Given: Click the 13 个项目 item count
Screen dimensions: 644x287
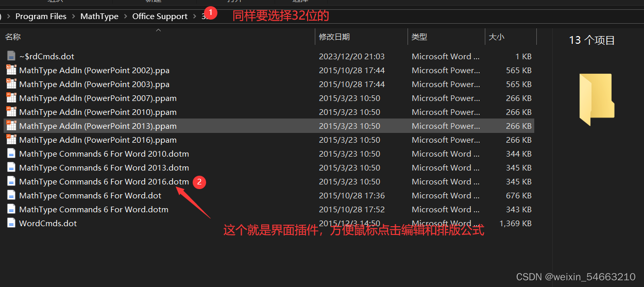Looking at the screenshot, I should click(592, 40).
